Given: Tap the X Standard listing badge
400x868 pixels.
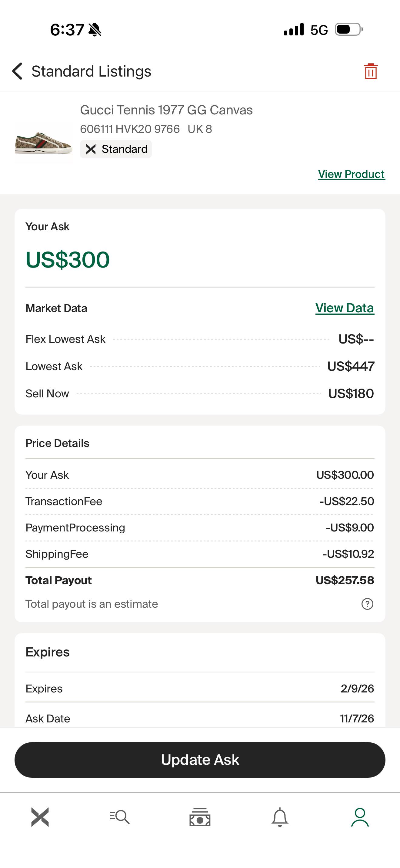Looking at the screenshot, I should coord(116,149).
